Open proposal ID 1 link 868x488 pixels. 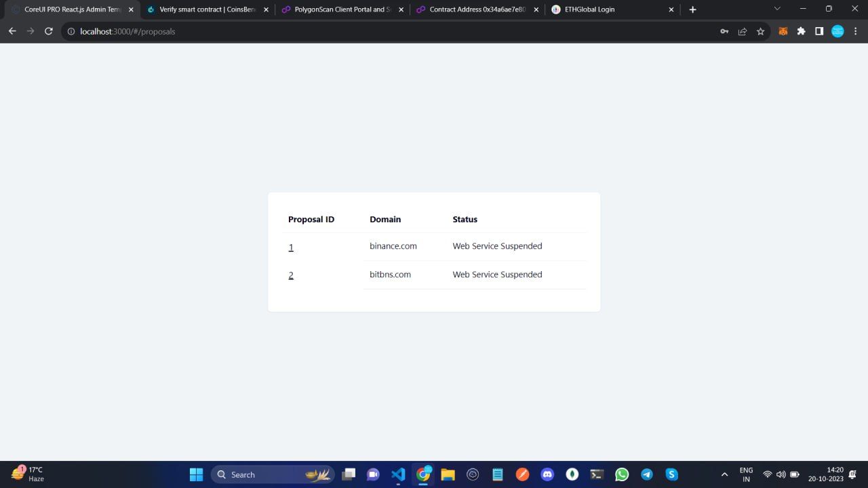291,247
